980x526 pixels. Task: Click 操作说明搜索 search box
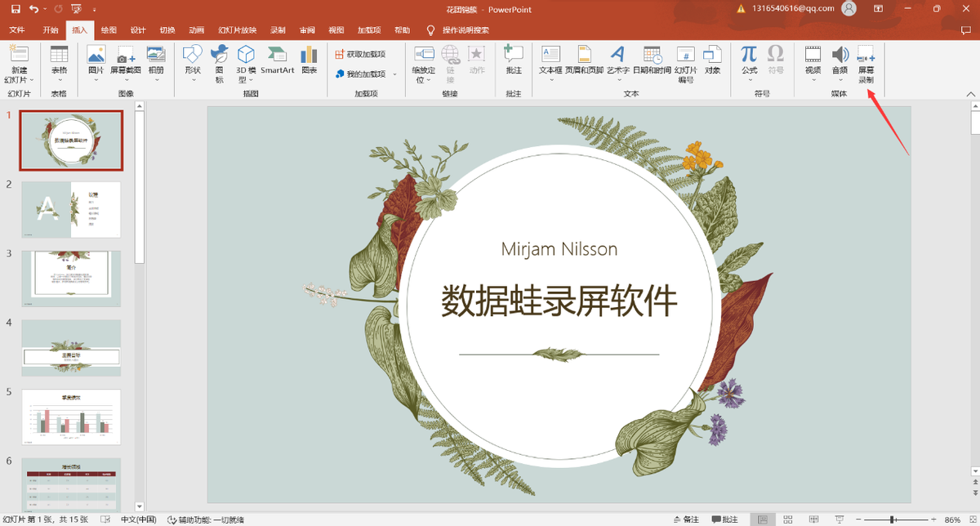465,30
